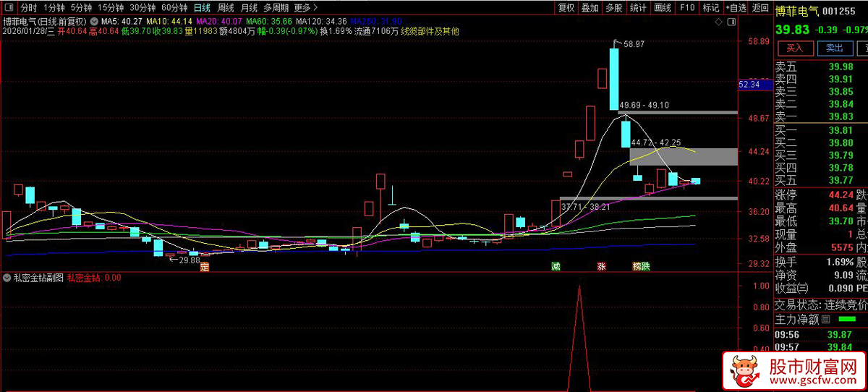
Task: Click the 收益(三) label
Action: click(x=792, y=288)
